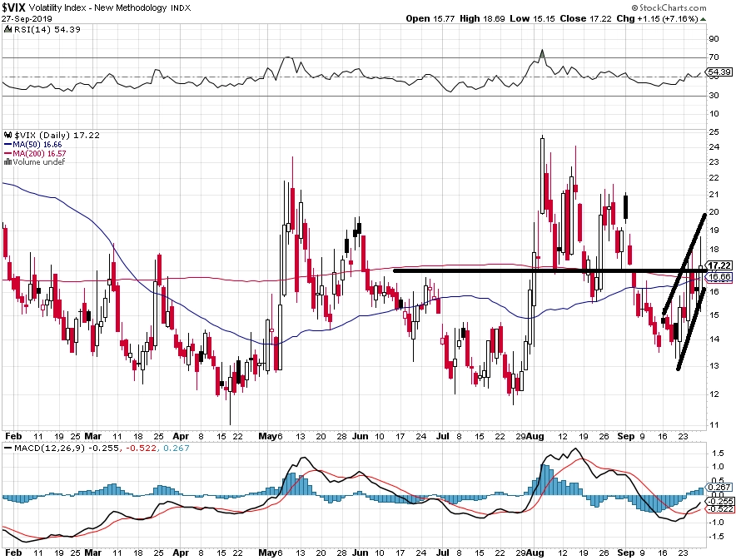This screenshot has height=560, width=736.
Task: Click the May label on date axis
Action: pyautogui.click(x=268, y=436)
